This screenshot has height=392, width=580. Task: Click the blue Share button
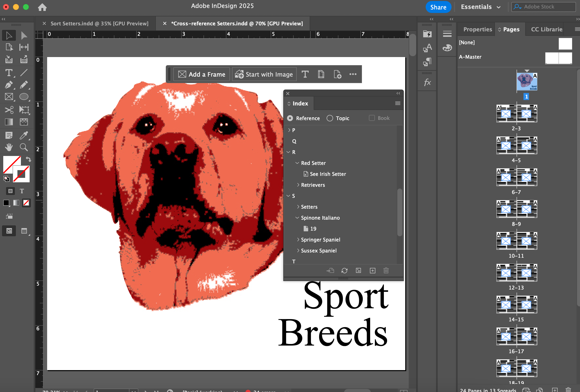[x=439, y=7]
